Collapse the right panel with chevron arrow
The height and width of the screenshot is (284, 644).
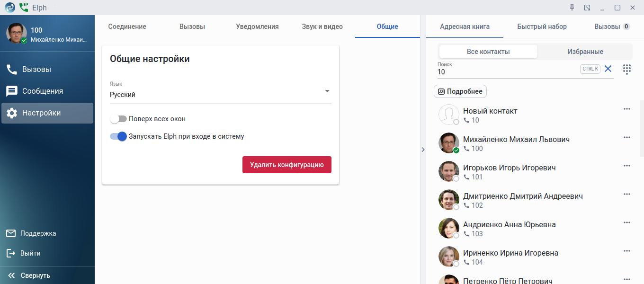[423, 150]
